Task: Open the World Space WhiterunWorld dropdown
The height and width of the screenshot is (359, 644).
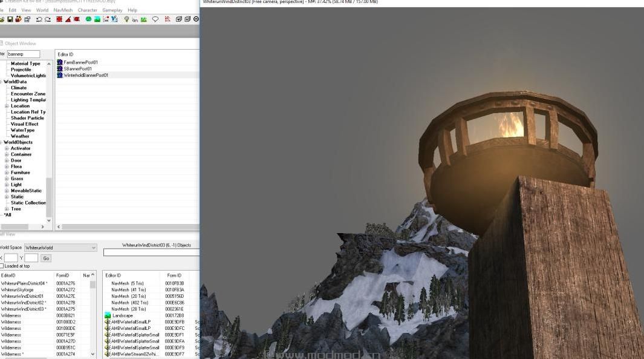Action: click(60, 248)
